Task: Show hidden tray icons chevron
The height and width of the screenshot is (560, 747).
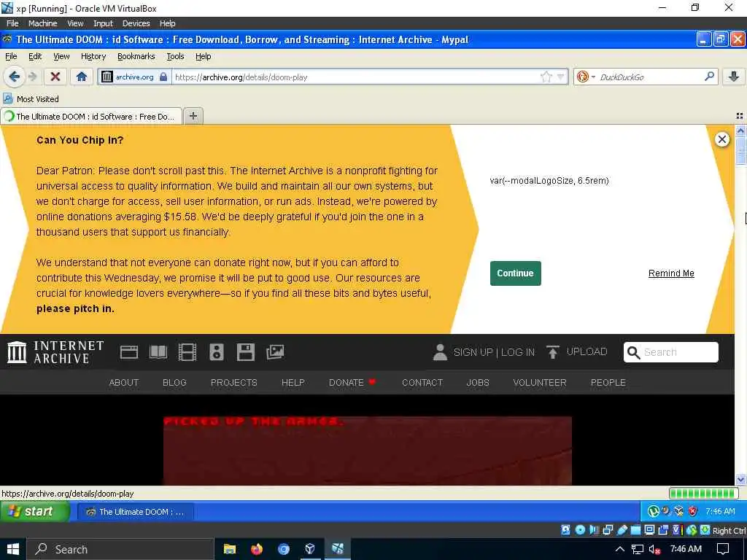Action: [x=620, y=550]
